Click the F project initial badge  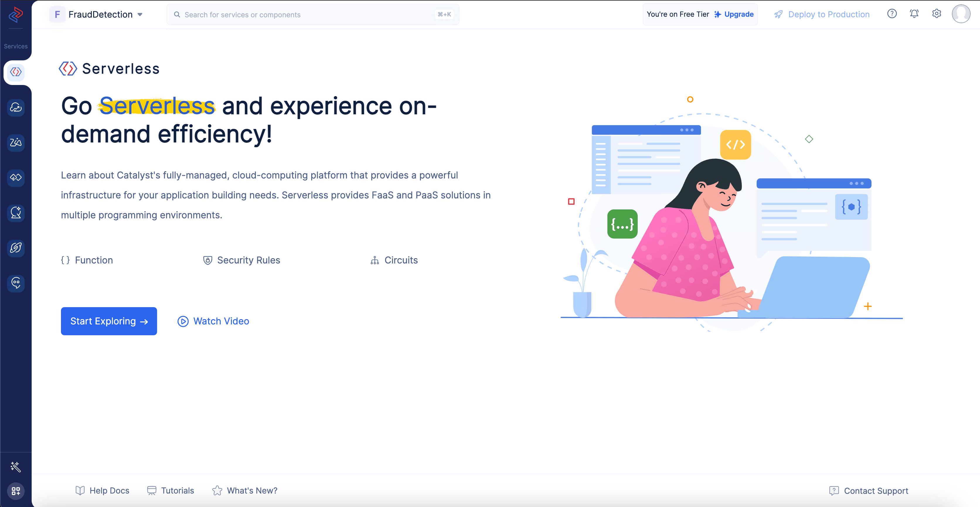57,14
